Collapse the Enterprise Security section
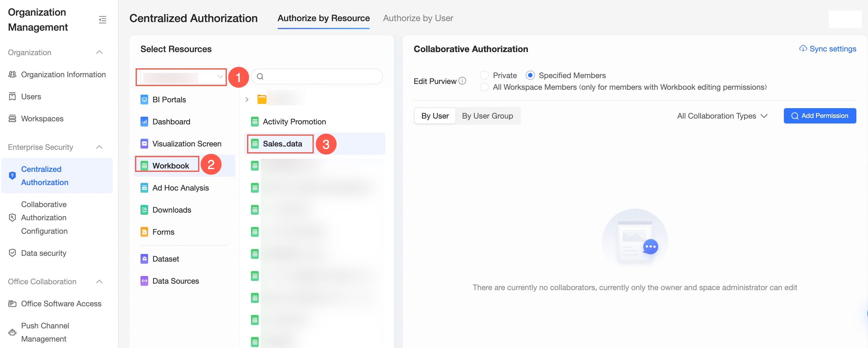Image resolution: width=868 pixels, height=348 pixels. click(x=99, y=147)
